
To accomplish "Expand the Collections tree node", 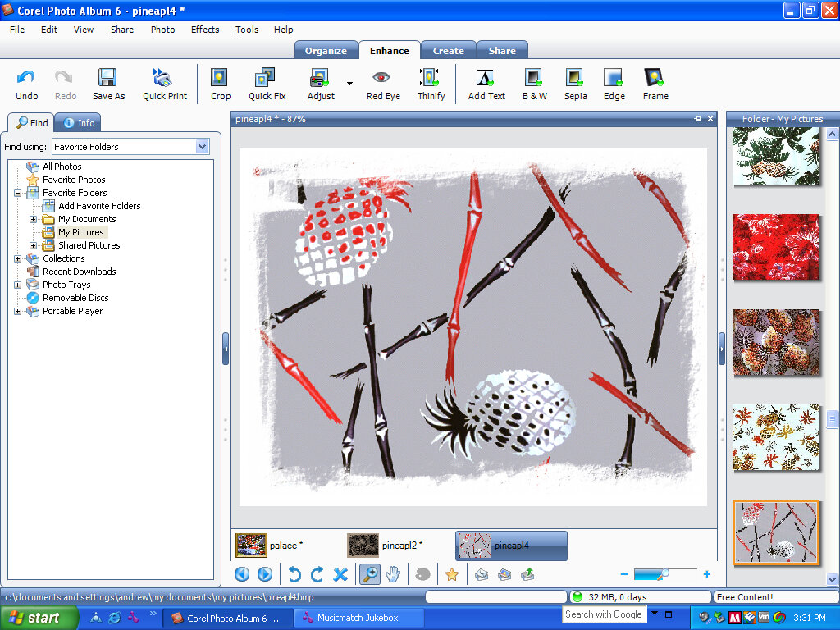I will [18, 258].
